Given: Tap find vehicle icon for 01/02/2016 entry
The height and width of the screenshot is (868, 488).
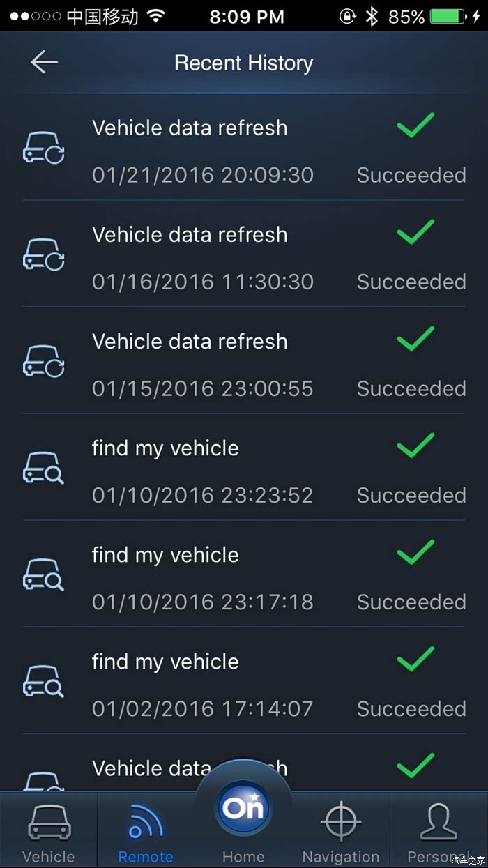Looking at the screenshot, I should point(44,681).
